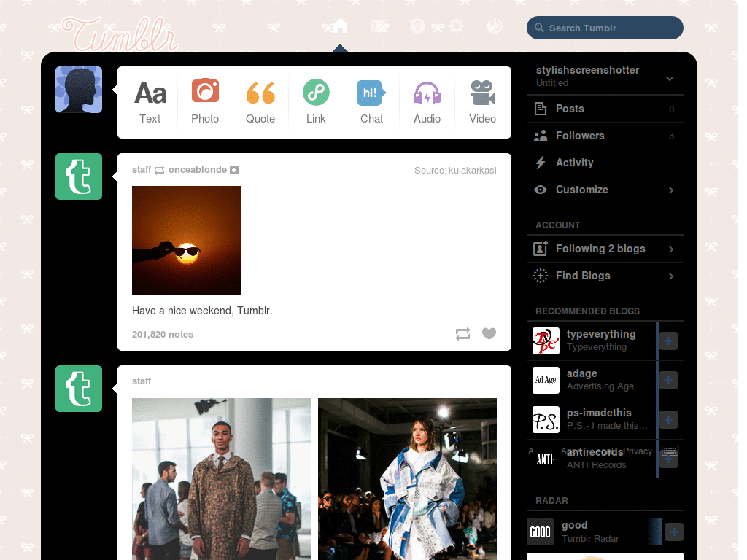This screenshot has width=747, height=560.
Task: Like the 'Have a nice weekend' post
Action: 489,333
